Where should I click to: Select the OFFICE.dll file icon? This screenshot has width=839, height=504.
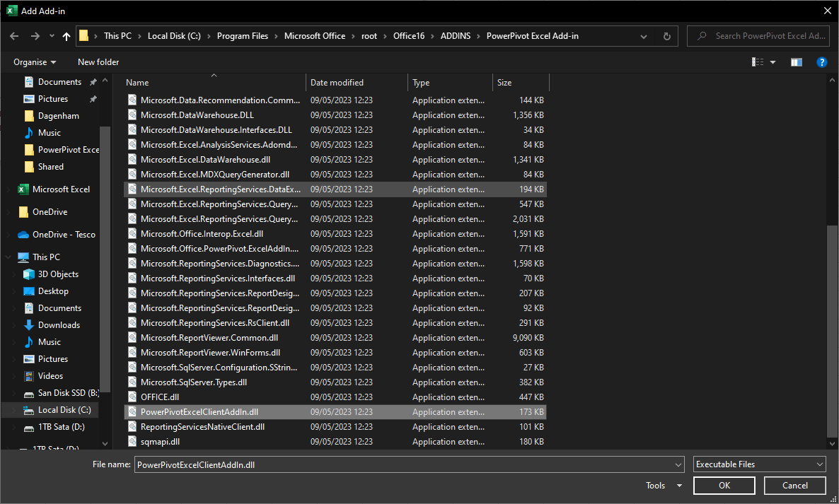(132, 397)
